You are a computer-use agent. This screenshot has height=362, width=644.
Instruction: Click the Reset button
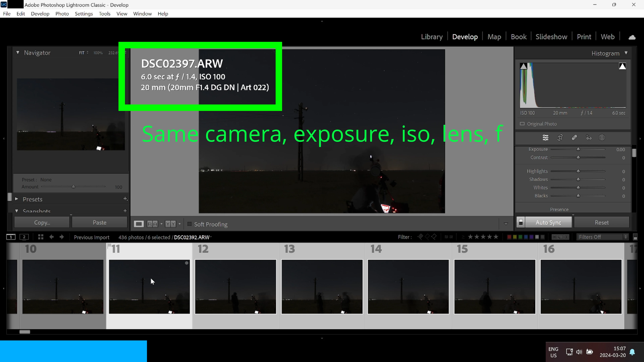click(x=602, y=222)
